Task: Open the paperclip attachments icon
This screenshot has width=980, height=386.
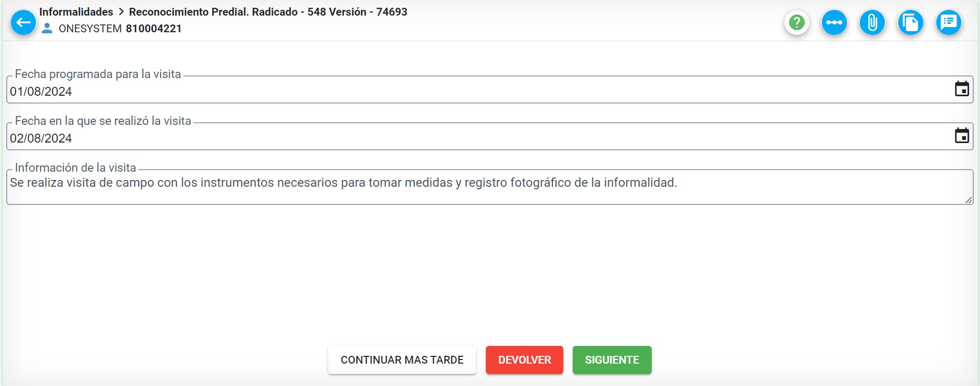Action: coord(872,22)
